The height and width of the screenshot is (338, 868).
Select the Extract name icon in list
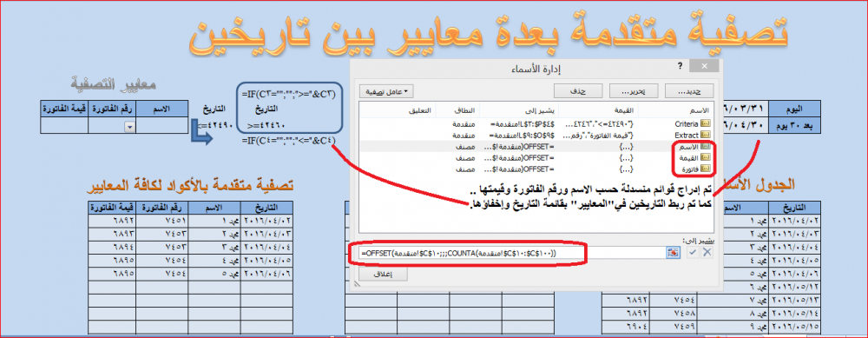(705, 135)
